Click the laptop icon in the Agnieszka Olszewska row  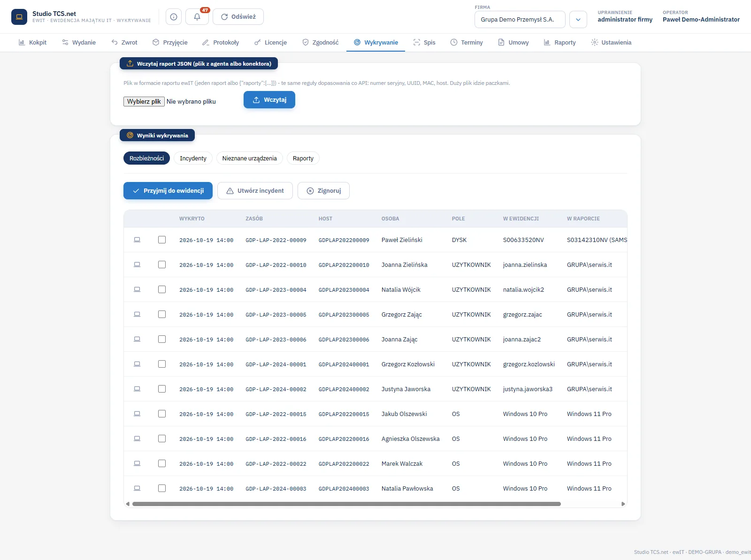click(137, 439)
